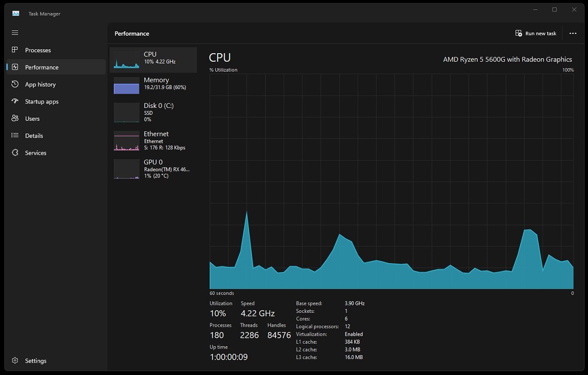Image resolution: width=588 pixels, height=375 pixels.
Task: Click the Performance page heading
Action: 132,34
